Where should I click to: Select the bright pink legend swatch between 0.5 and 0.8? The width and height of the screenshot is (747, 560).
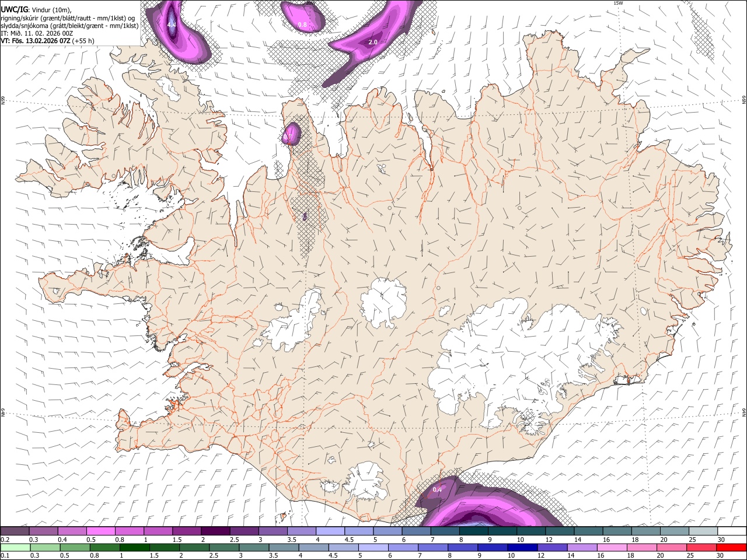tap(102, 531)
